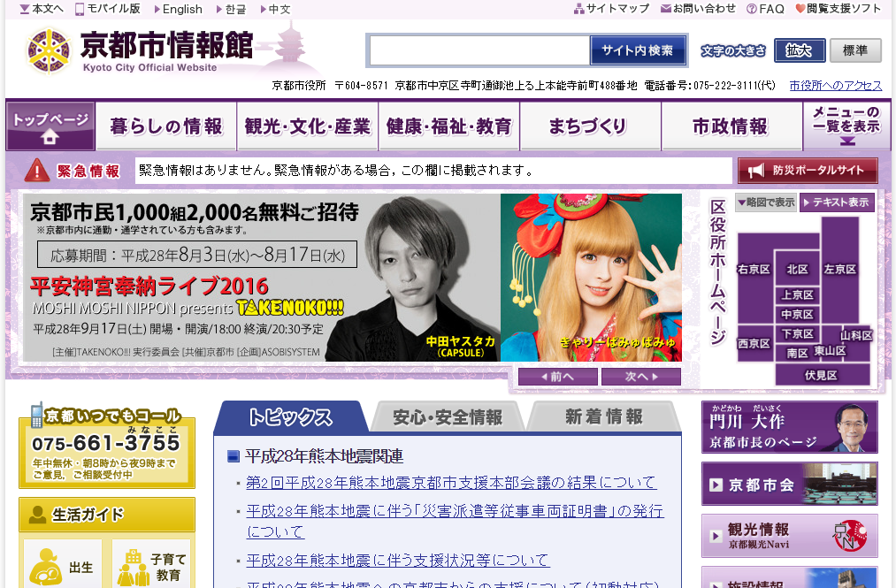Image resolution: width=896 pixels, height=588 pixels.
Task: Select the トピックス tab
Action: 290,417
